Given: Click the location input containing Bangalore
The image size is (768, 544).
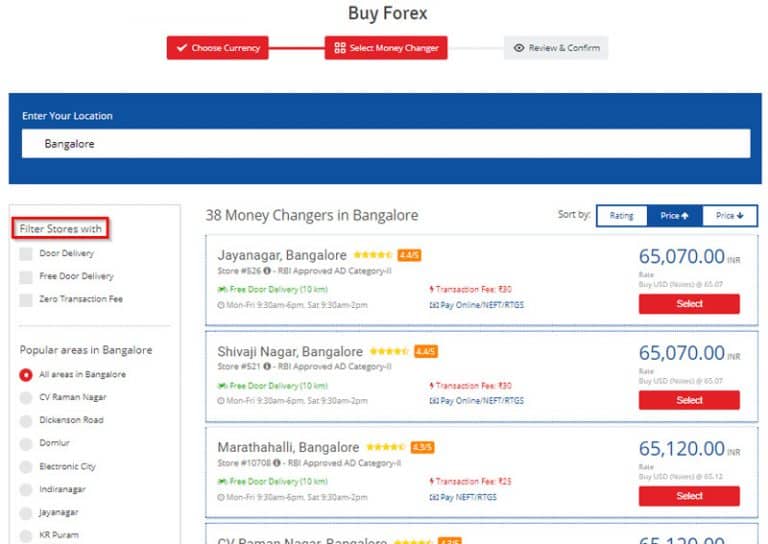Looking at the screenshot, I should click(x=384, y=144).
